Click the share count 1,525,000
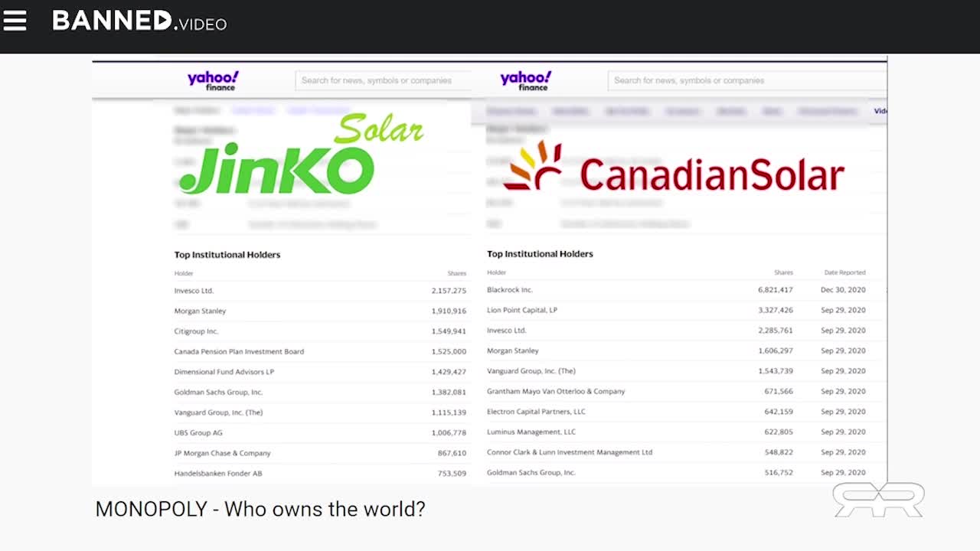The height and width of the screenshot is (551, 980). click(x=449, y=351)
